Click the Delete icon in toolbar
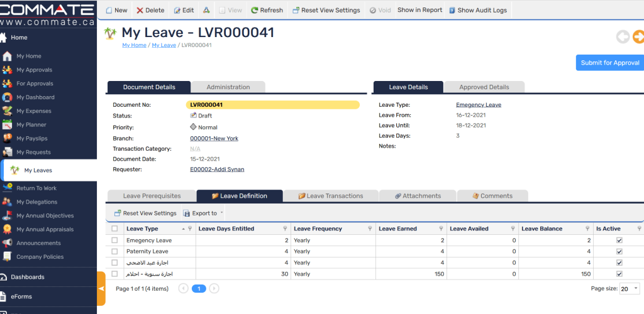The width and height of the screenshot is (644, 314). click(140, 10)
